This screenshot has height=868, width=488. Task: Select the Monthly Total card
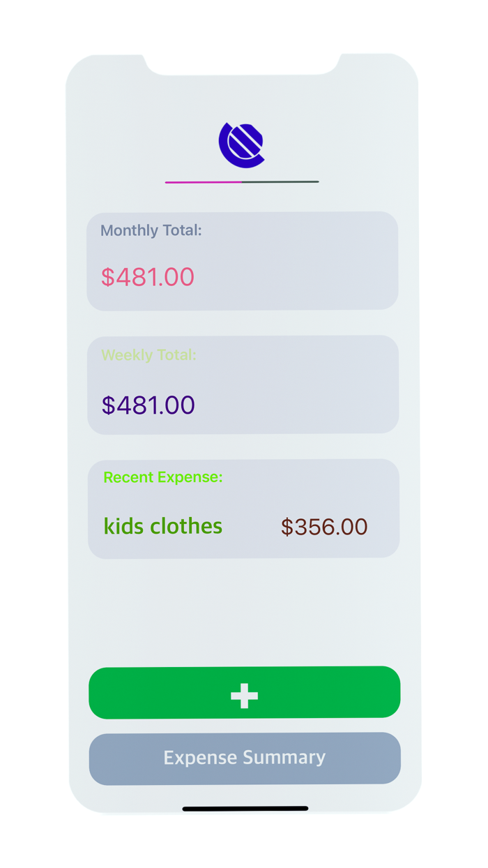pyautogui.click(x=243, y=261)
